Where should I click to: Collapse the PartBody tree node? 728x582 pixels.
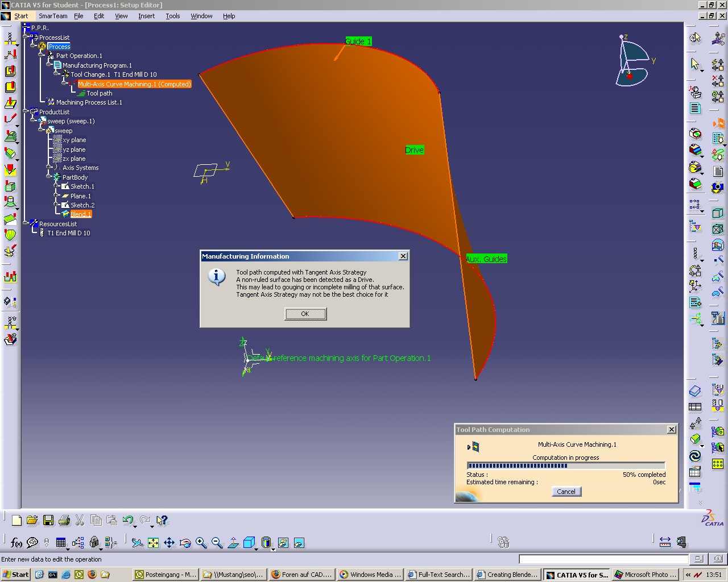[x=49, y=177]
